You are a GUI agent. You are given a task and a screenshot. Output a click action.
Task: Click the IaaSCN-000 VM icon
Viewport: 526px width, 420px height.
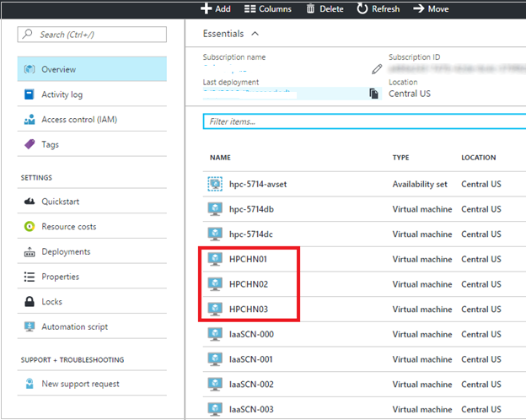[x=215, y=334]
